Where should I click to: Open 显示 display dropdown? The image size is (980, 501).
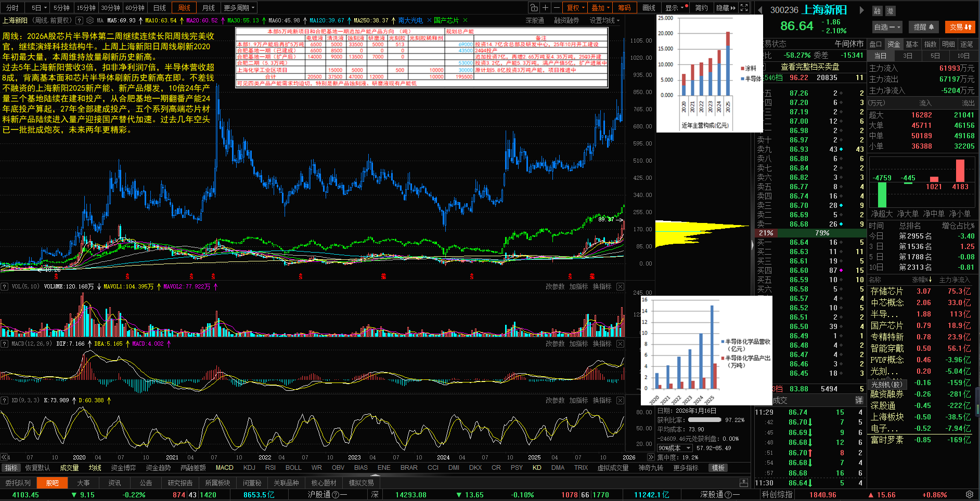(675, 8)
